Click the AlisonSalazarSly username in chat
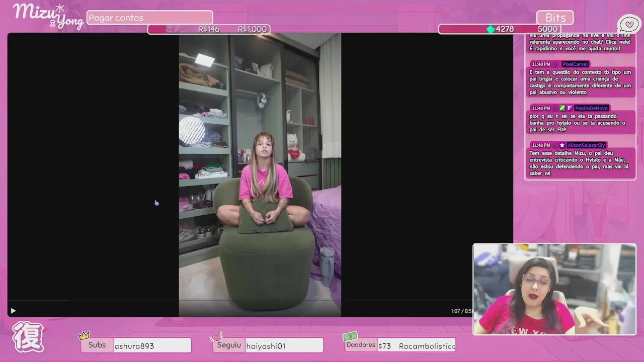This screenshot has width=644, height=362. 587,145
